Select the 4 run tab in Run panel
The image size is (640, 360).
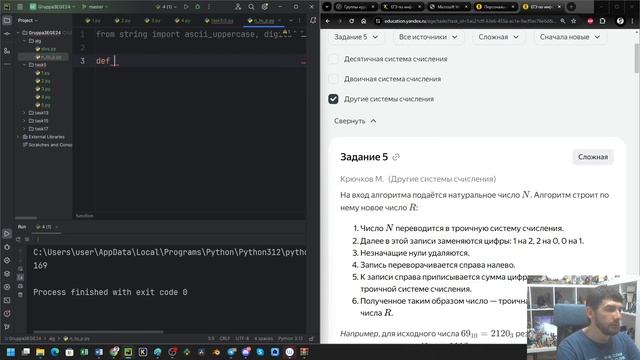[46, 227]
